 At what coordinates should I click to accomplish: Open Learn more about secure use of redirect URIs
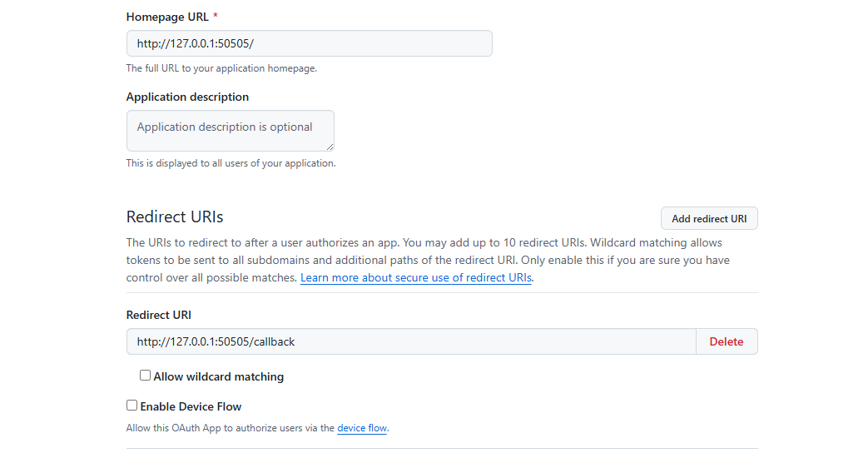(416, 277)
